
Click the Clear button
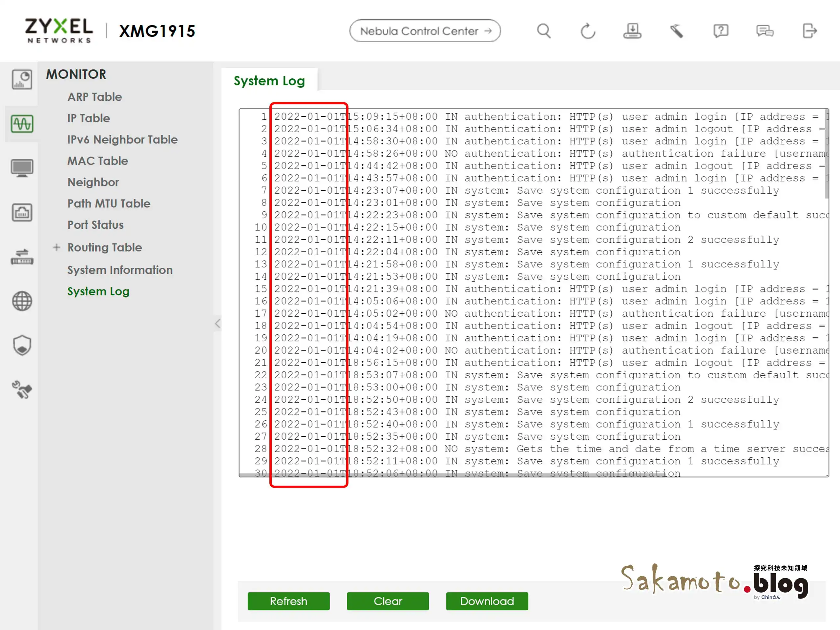point(387,601)
